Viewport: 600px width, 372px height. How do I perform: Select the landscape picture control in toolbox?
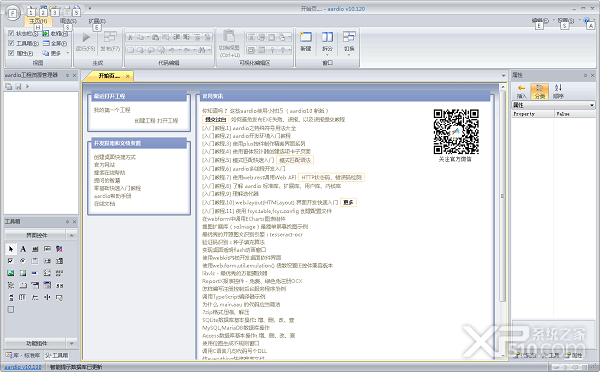11,273
